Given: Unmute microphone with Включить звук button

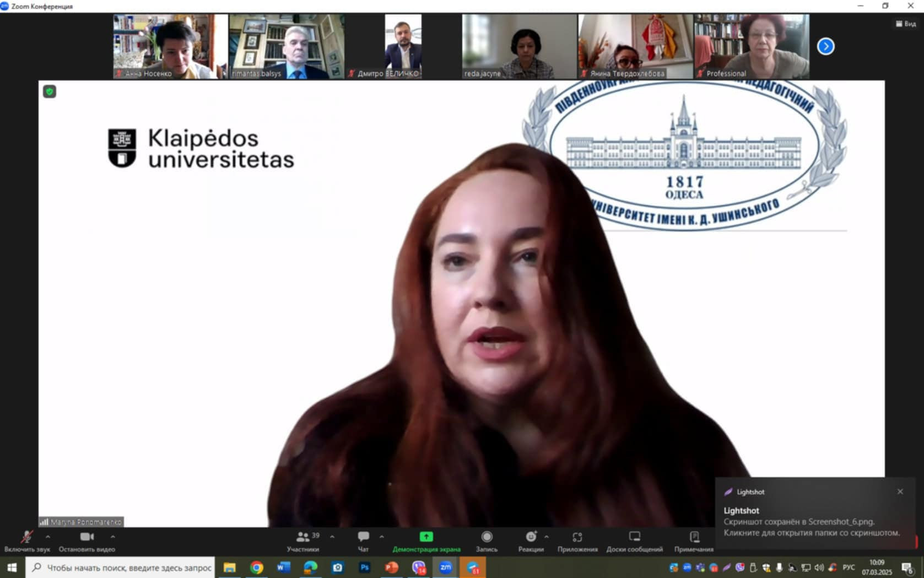Looking at the screenshot, I should tap(26, 541).
